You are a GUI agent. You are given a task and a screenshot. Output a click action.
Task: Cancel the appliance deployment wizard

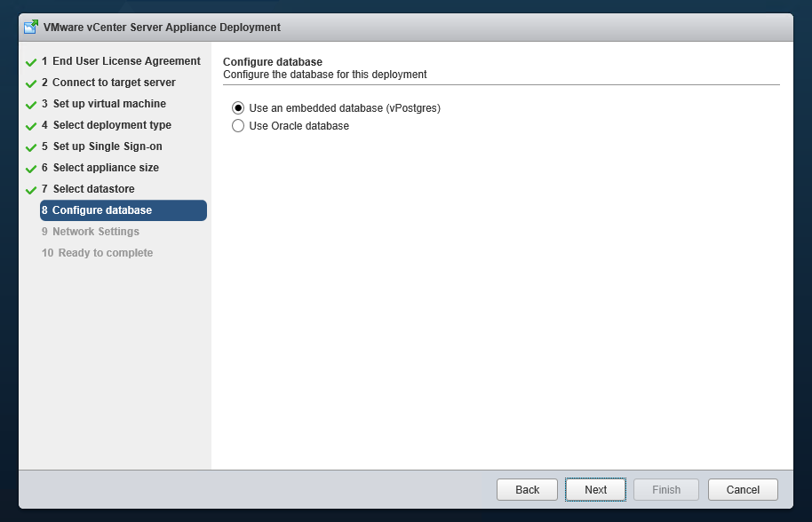(743, 489)
